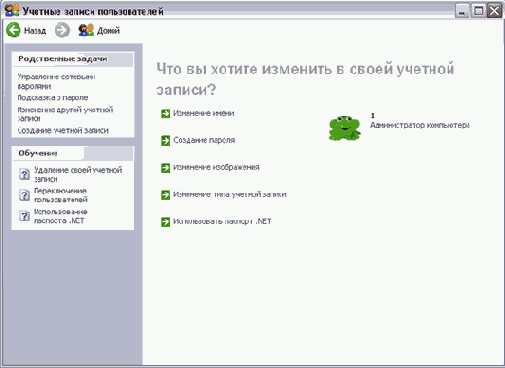
Task: Click arrow icon next to Изменение имени
Action: coord(165,114)
